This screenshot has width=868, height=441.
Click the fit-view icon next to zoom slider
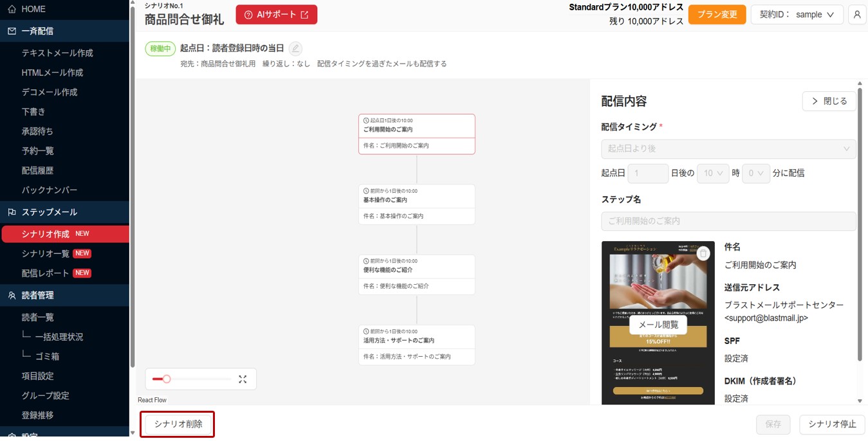pyautogui.click(x=243, y=379)
